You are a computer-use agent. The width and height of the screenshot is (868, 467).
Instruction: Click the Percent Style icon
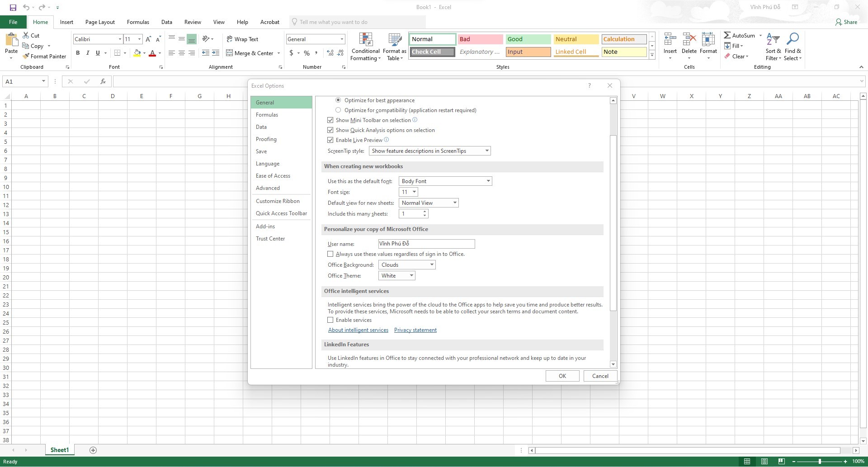[x=307, y=53]
